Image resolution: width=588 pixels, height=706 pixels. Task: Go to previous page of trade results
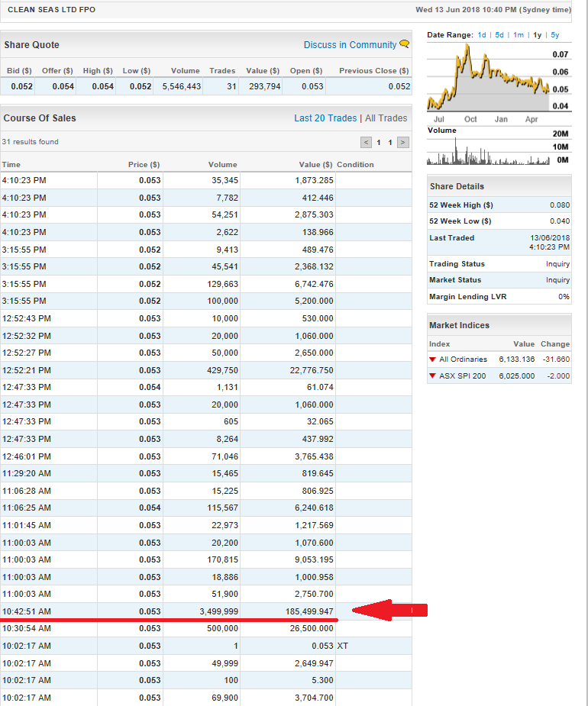(366, 142)
